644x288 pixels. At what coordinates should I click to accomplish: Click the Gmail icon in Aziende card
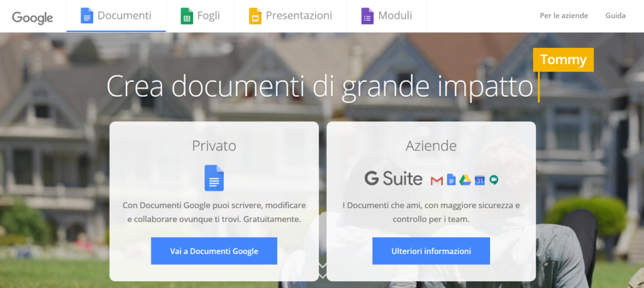click(x=436, y=180)
